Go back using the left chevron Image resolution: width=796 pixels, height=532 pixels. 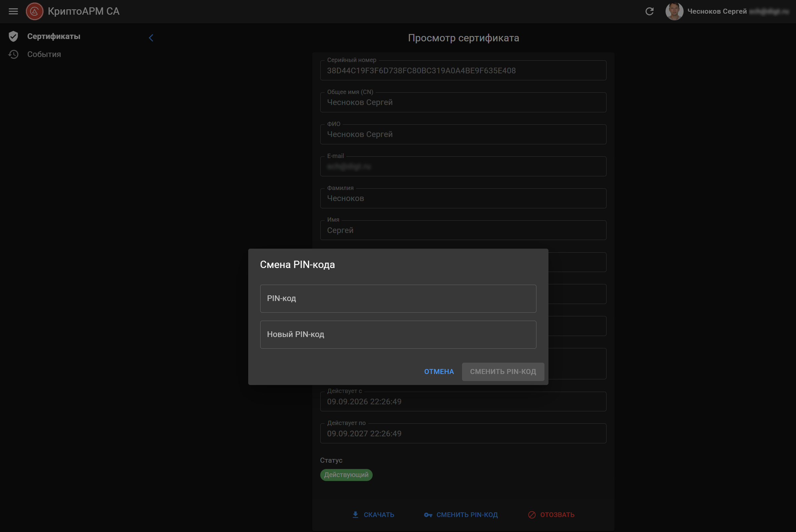pyautogui.click(x=151, y=38)
